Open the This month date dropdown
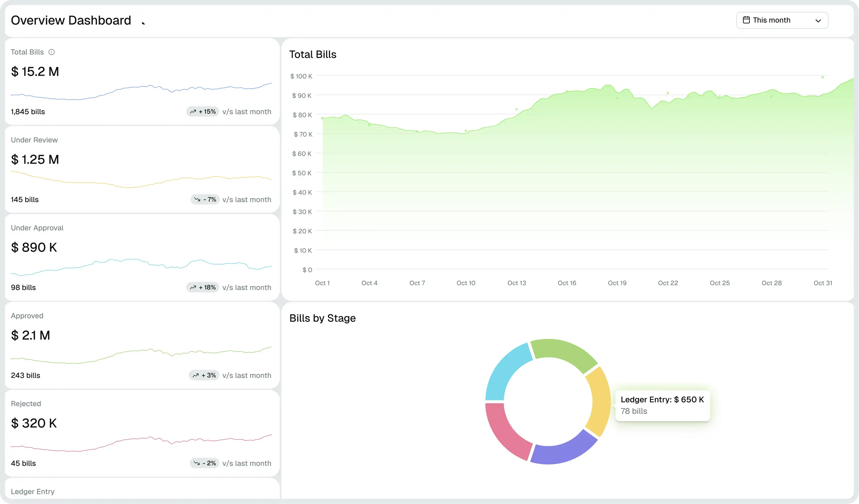The image size is (859, 504). tap(782, 20)
